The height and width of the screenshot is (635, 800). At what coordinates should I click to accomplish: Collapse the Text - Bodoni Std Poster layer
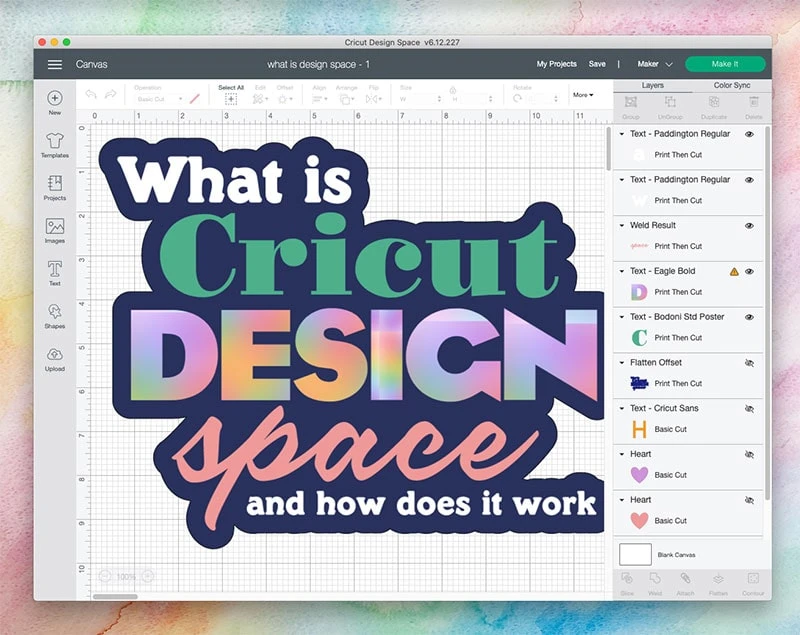point(622,317)
